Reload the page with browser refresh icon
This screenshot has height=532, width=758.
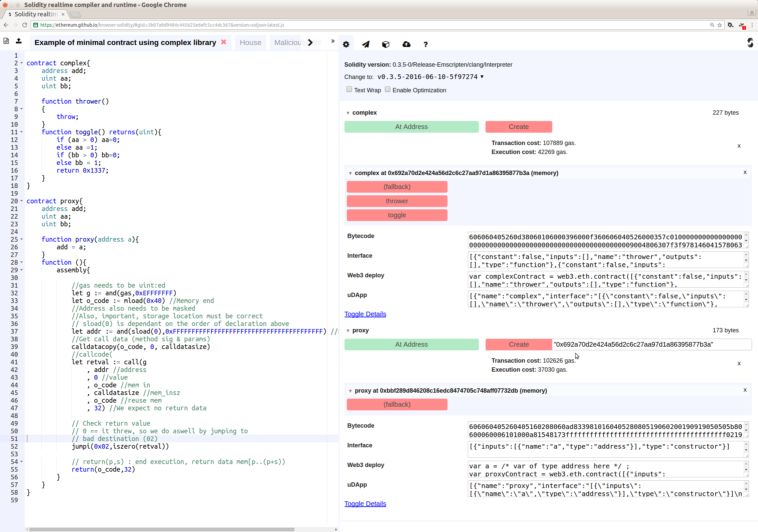click(25, 25)
